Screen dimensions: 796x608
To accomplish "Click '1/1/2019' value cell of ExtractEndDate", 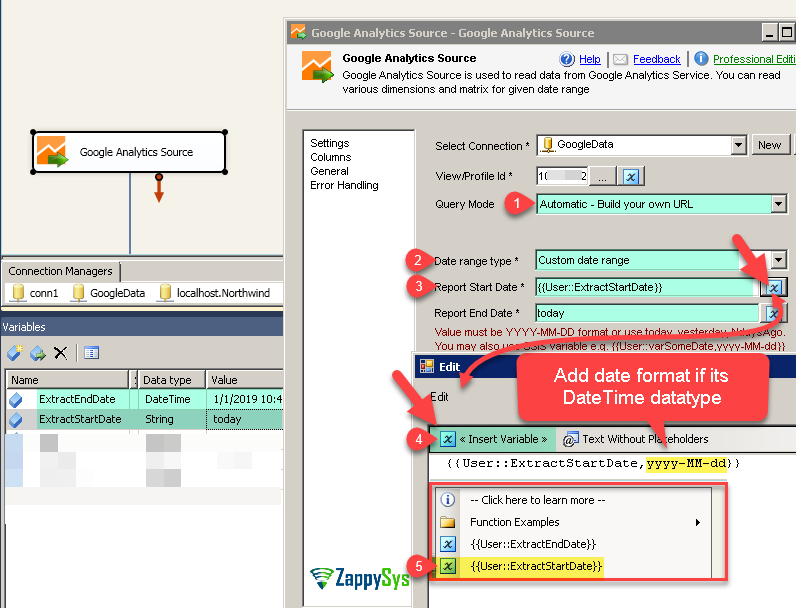I will point(245,399).
